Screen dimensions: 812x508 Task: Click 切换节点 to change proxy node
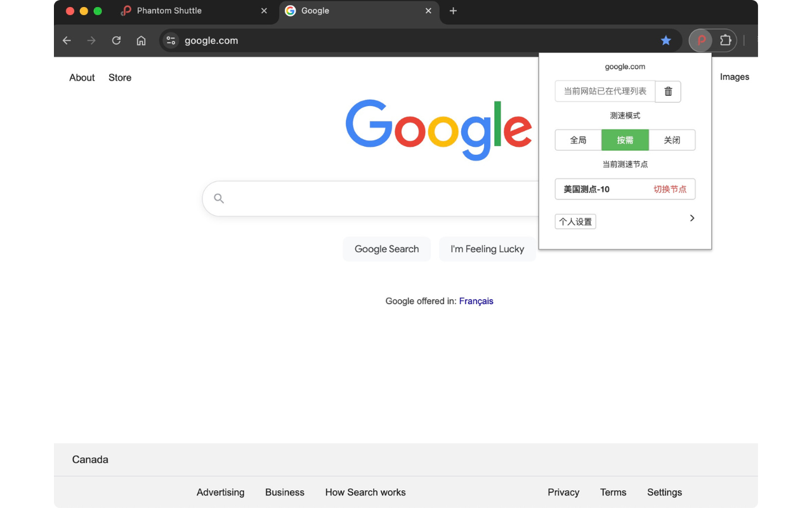[670, 189]
